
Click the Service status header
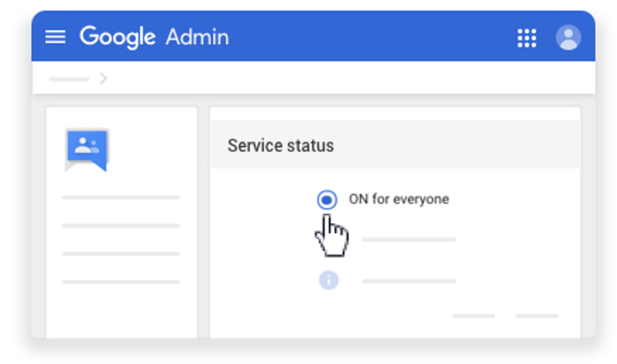tap(281, 145)
